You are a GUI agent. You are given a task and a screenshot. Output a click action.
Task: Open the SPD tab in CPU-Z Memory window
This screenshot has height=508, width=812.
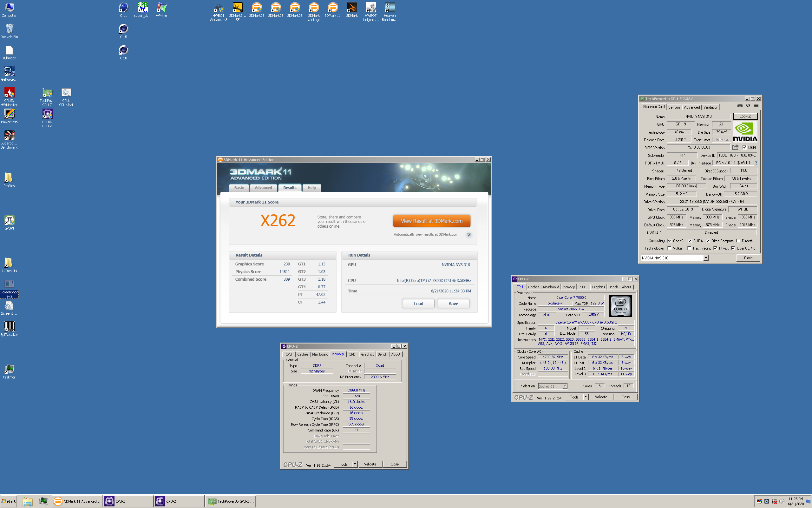tap(352, 354)
